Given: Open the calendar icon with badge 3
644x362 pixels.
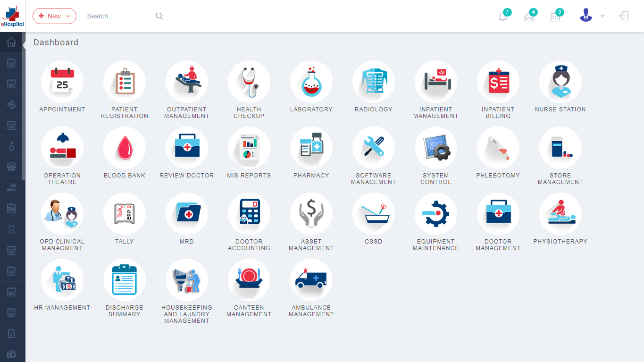Looking at the screenshot, I should point(555,17).
